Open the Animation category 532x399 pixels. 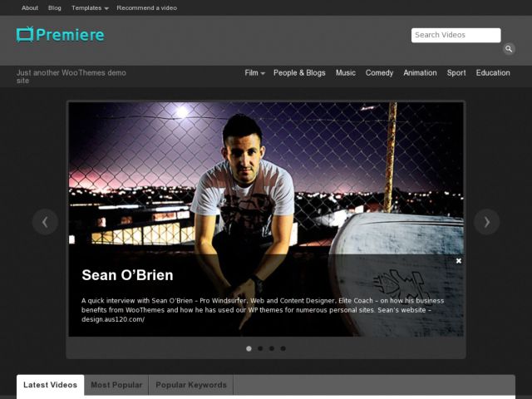420,73
